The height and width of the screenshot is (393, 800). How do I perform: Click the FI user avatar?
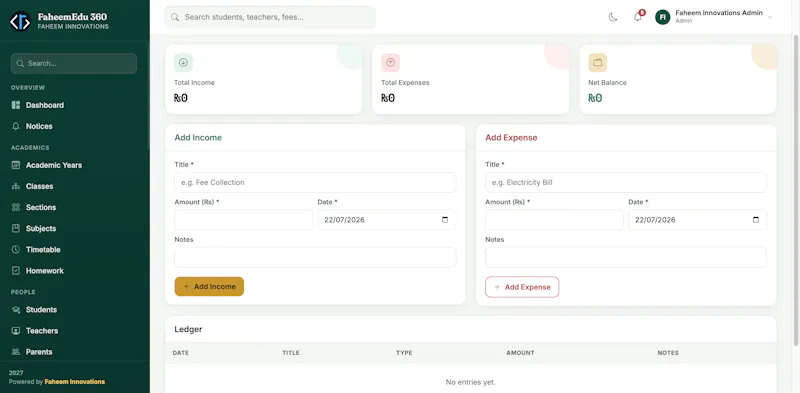tap(662, 17)
